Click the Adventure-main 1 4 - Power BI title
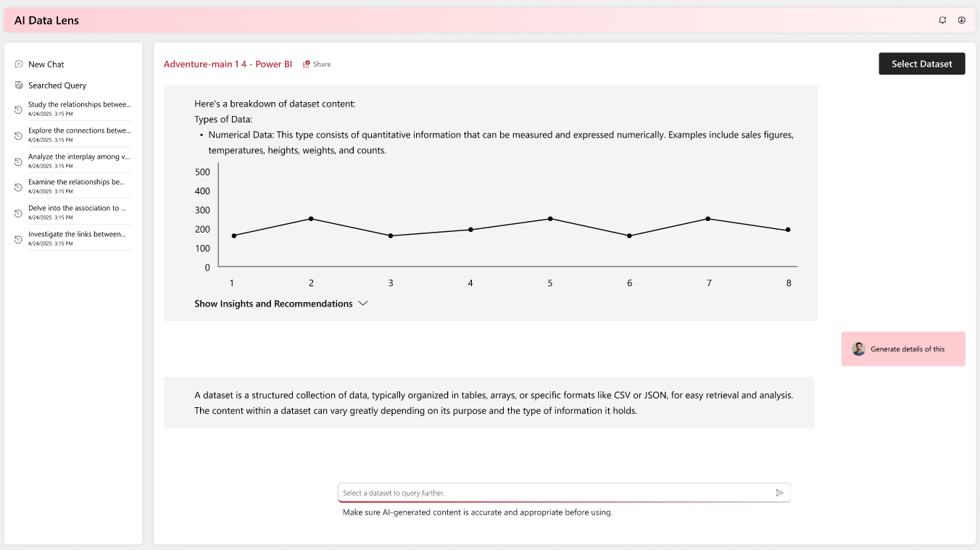The image size is (980, 550). [228, 64]
